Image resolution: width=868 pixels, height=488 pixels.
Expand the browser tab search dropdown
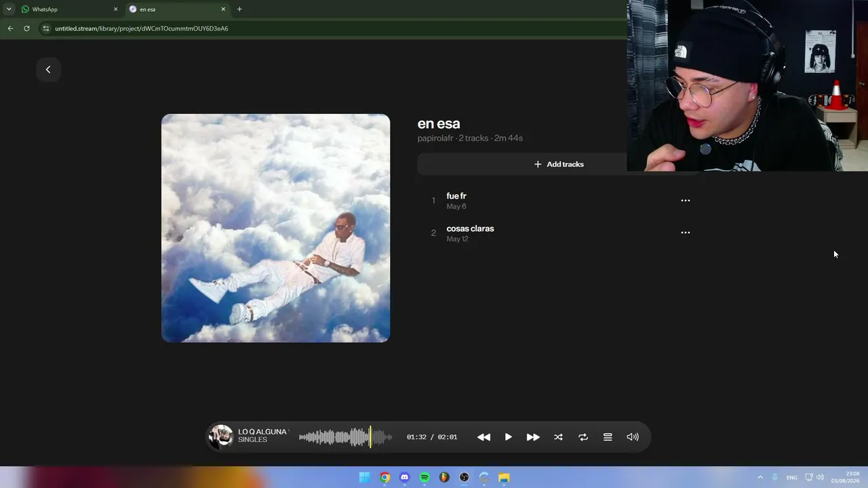coord(9,9)
